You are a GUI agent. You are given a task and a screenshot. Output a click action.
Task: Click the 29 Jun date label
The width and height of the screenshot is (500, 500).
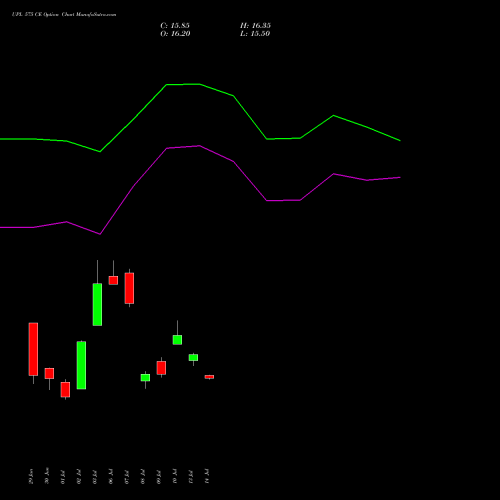[31, 476]
